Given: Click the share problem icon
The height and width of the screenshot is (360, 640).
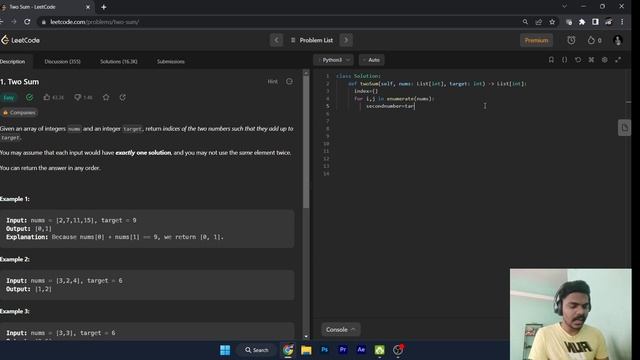Looking at the screenshot, I should click(x=123, y=97).
